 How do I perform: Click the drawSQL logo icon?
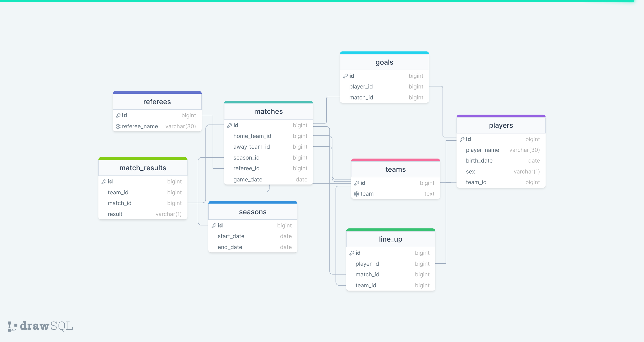[x=12, y=326]
